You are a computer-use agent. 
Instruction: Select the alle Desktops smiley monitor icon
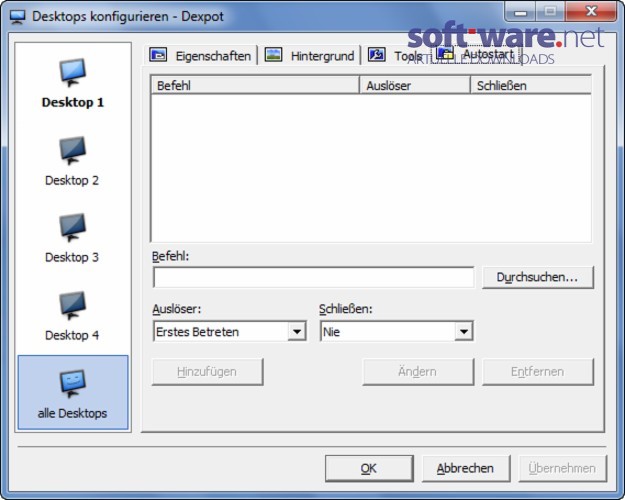click(x=73, y=384)
